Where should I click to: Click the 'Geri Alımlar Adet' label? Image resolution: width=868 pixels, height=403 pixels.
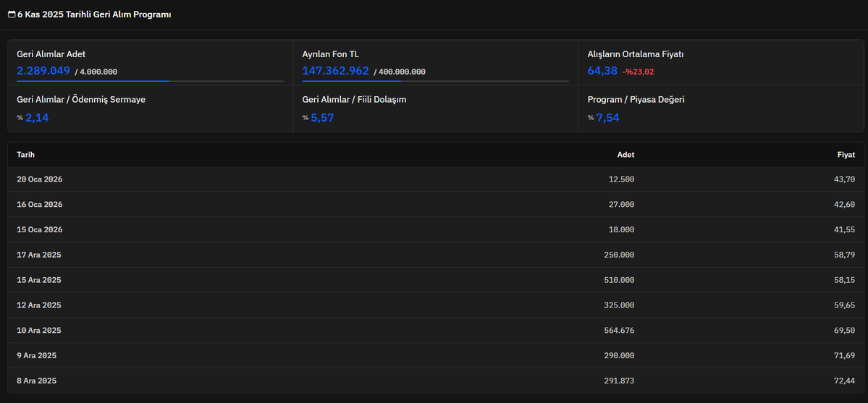(x=51, y=54)
